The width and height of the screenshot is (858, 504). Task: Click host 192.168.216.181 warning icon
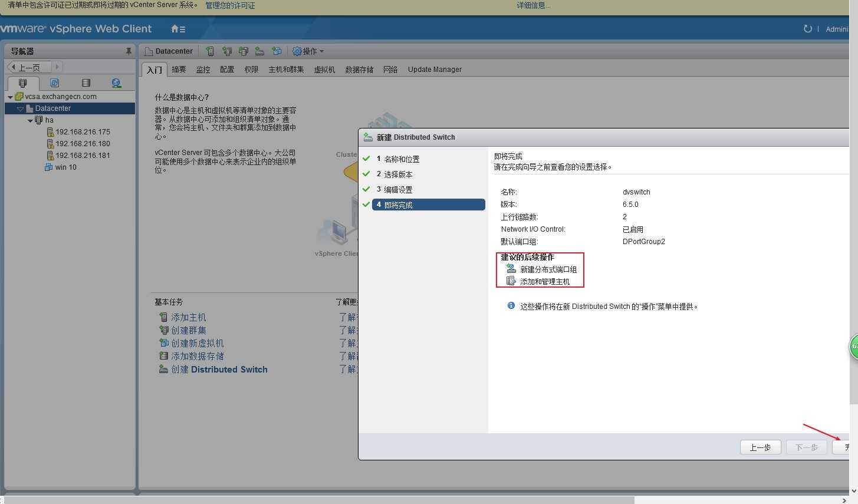(x=50, y=156)
